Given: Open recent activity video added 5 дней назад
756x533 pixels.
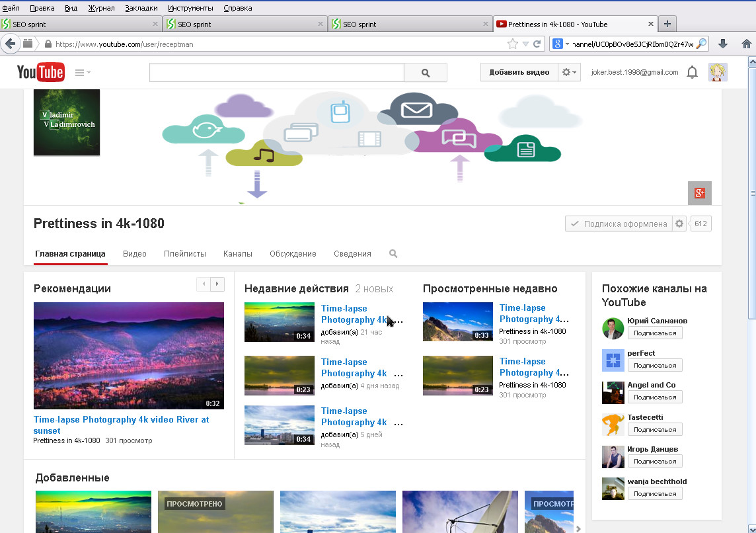Looking at the screenshot, I should [x=279, y=425].
